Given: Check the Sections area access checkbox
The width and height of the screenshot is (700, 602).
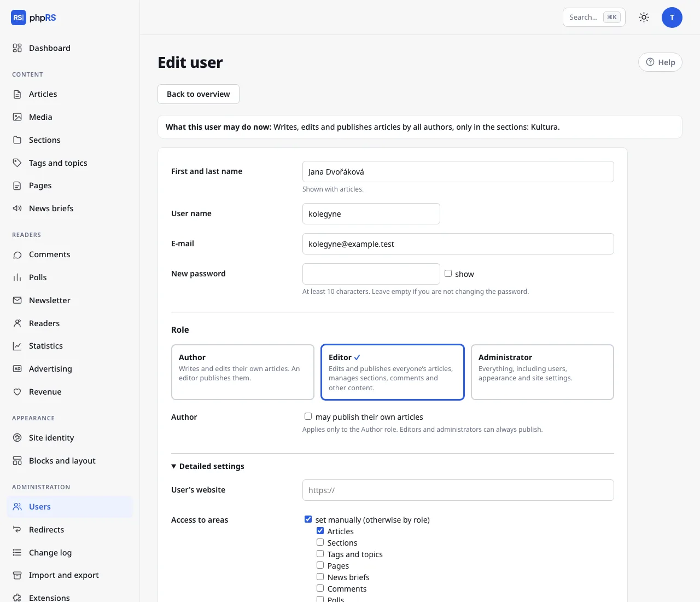Looking at the screenshot, I should coord(320,542).
